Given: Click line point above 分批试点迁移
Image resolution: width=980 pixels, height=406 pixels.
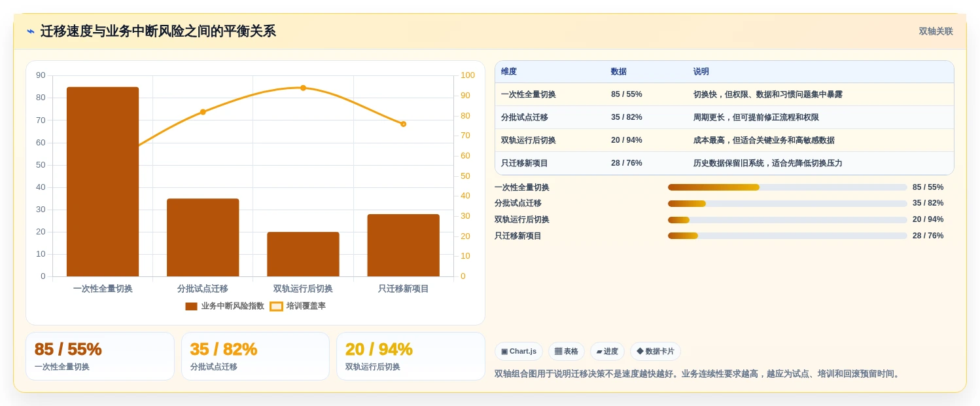Looking at the screenshot, I should tap(203, 112).
